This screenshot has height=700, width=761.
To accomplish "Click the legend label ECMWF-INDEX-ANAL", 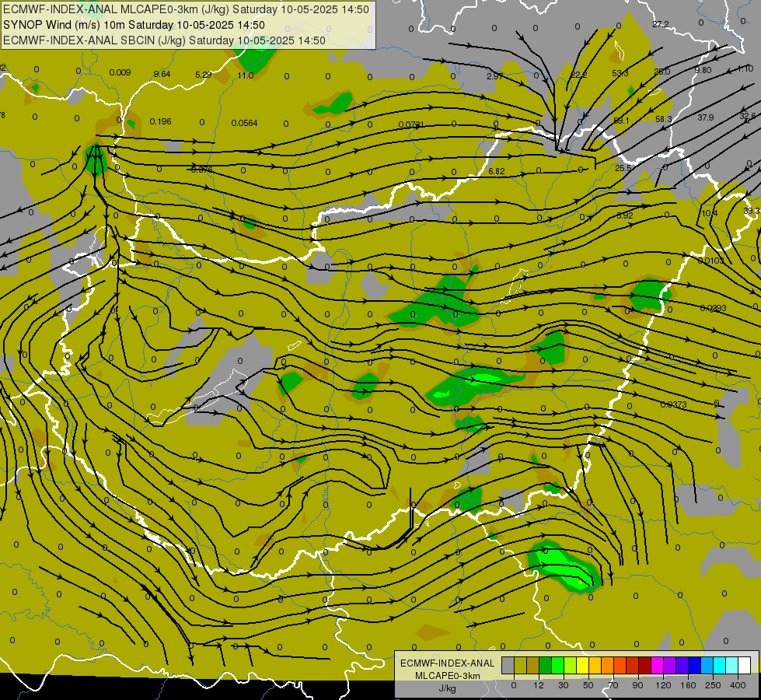I will point(447,663).
